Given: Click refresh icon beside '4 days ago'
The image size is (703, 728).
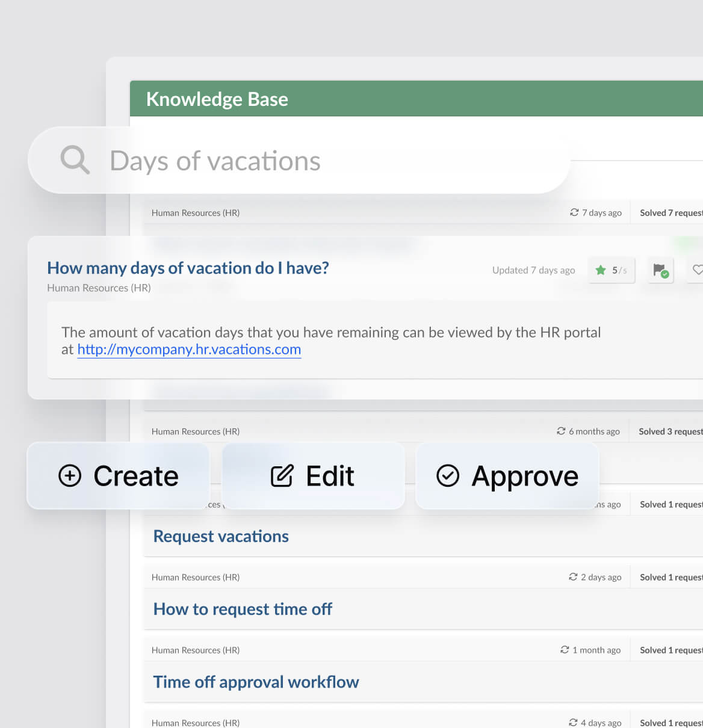Looking at the screenshot, I should click(x=573, y=722).
